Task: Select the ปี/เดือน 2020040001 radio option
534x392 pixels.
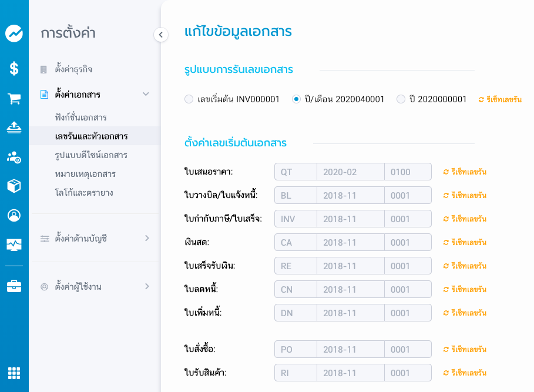Action: (296, 99)
